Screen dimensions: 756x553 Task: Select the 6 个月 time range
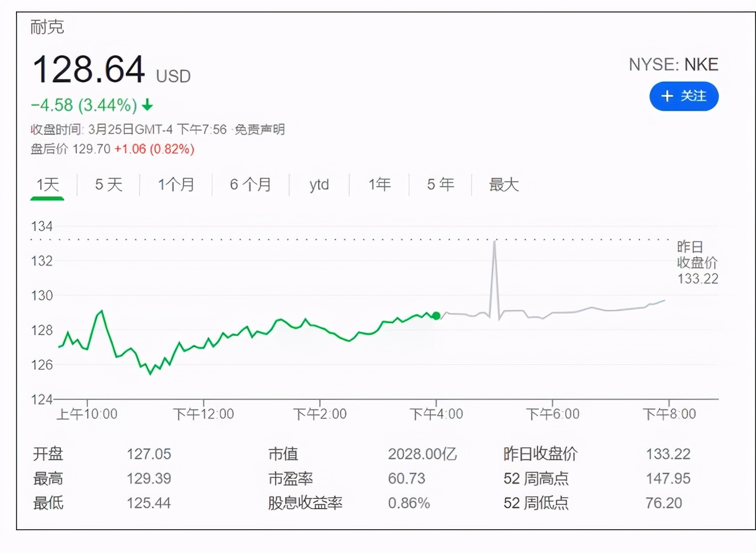point(250,184)
